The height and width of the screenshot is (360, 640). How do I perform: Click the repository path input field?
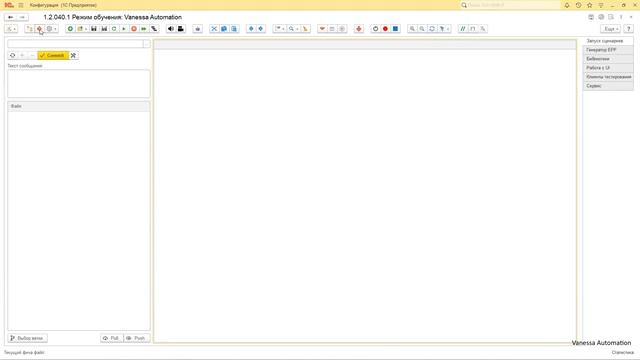[75, 44]
